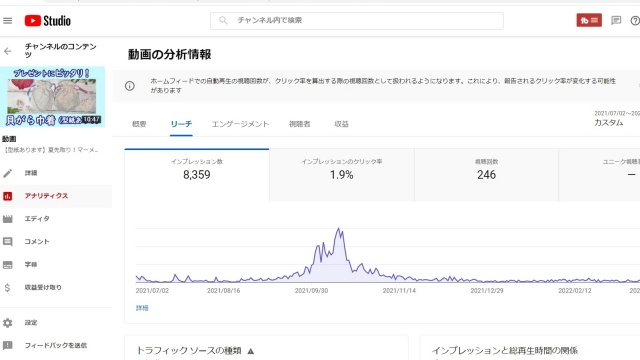Image resolution: width=640 pixels, height=360 pixels.
Task: Click the search magnifier icon
Action: 223,20
